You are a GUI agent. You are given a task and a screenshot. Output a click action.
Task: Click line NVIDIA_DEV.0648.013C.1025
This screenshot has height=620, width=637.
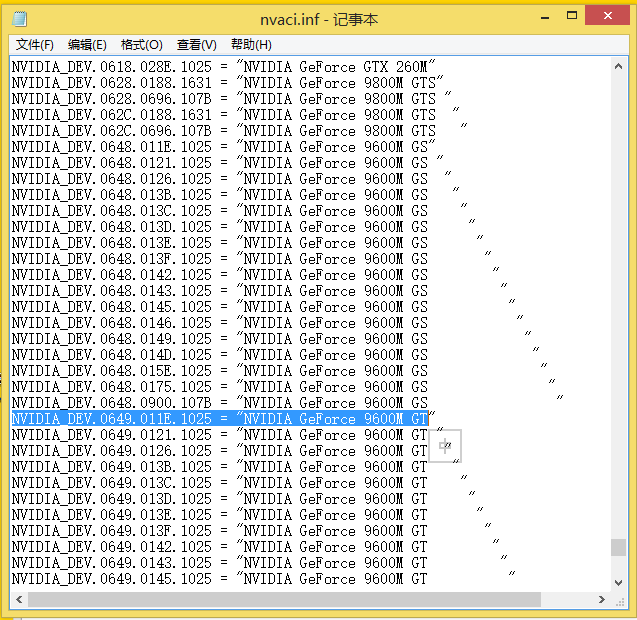pyautogui.click(x=239, y=210)
